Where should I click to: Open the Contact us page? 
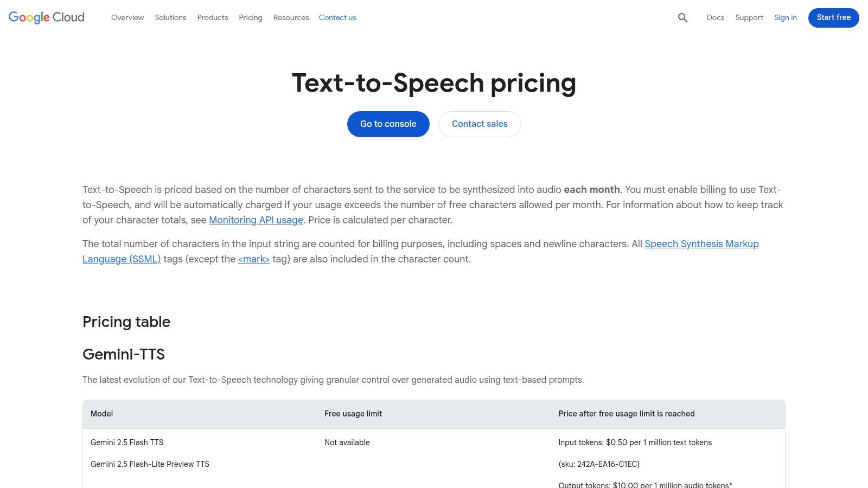coord(337,17)
